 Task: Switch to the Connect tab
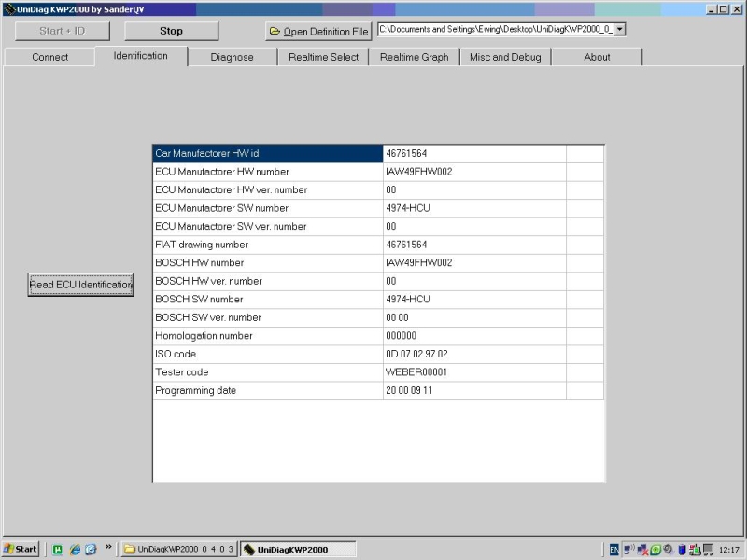(49, 57)
